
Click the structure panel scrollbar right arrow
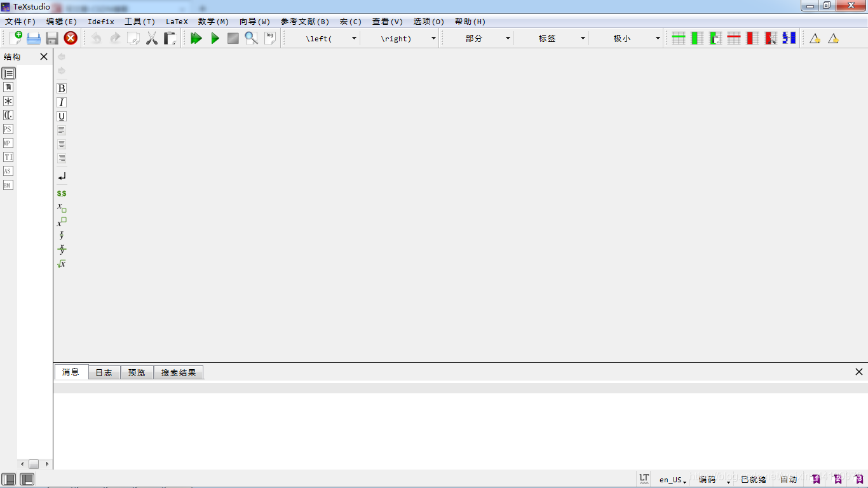pyautogui.click(x=47, y=464)
